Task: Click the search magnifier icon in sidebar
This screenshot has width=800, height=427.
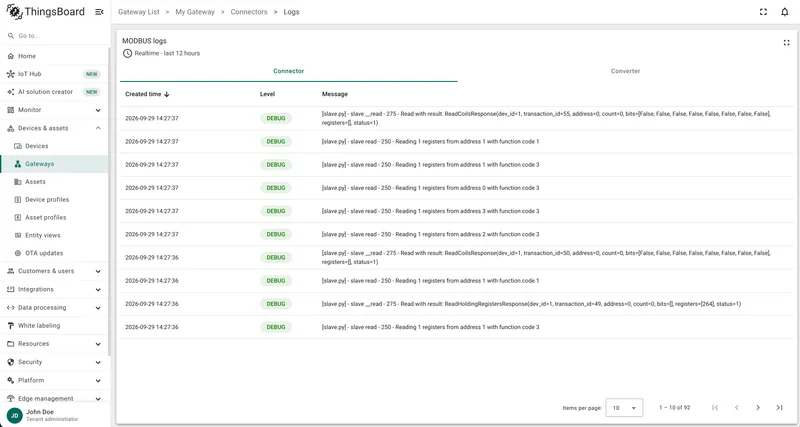Action: pyautogui.click(x=11, y=36)
